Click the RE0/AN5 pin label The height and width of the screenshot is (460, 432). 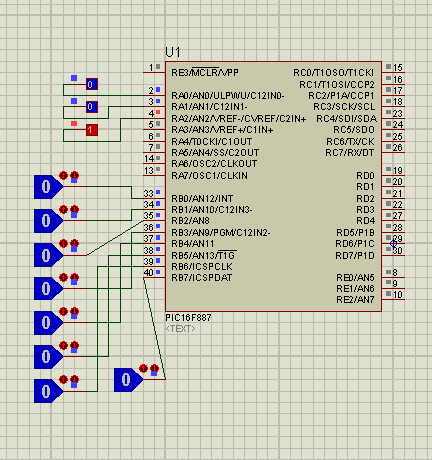coord(355,278)
